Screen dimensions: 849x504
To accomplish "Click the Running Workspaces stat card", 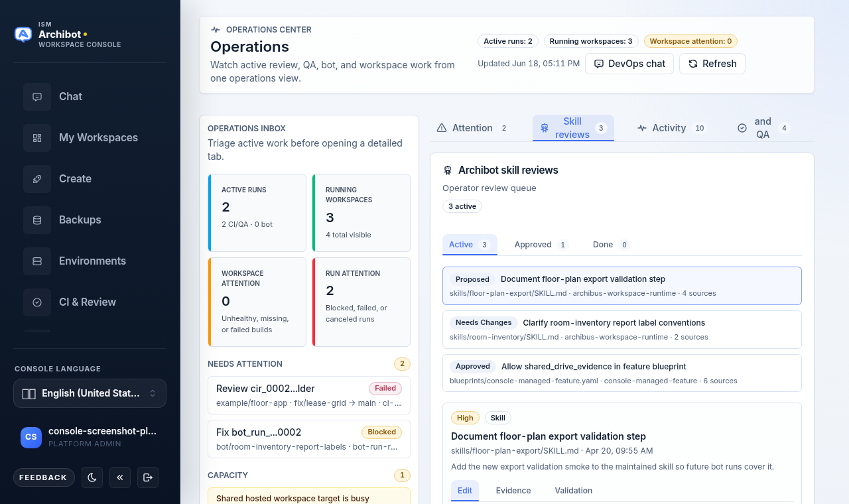I will pyautogui.click(x=361, y=213).
